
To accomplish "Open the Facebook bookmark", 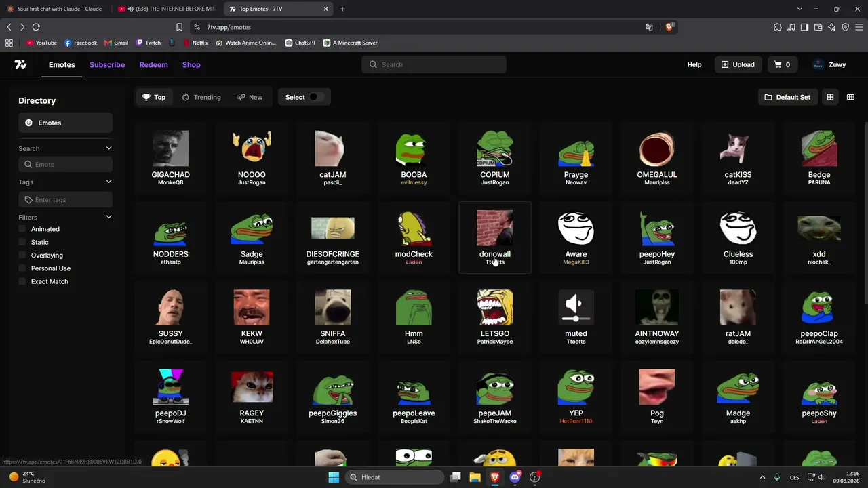I will tap(81, 43).
